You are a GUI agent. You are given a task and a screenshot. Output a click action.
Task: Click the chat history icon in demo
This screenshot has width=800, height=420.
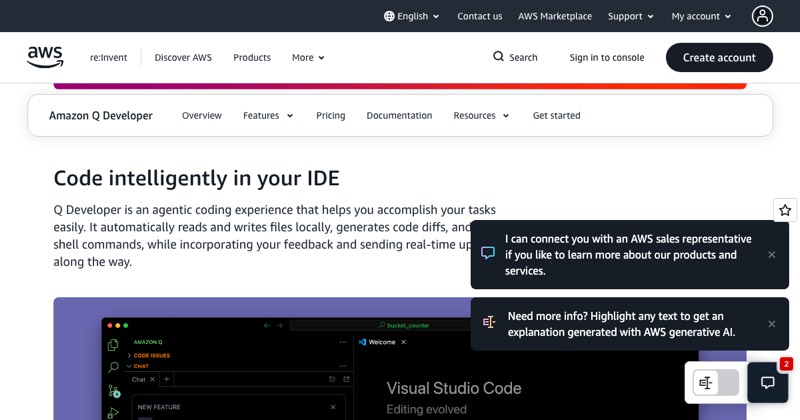click(x=332, y=379)
